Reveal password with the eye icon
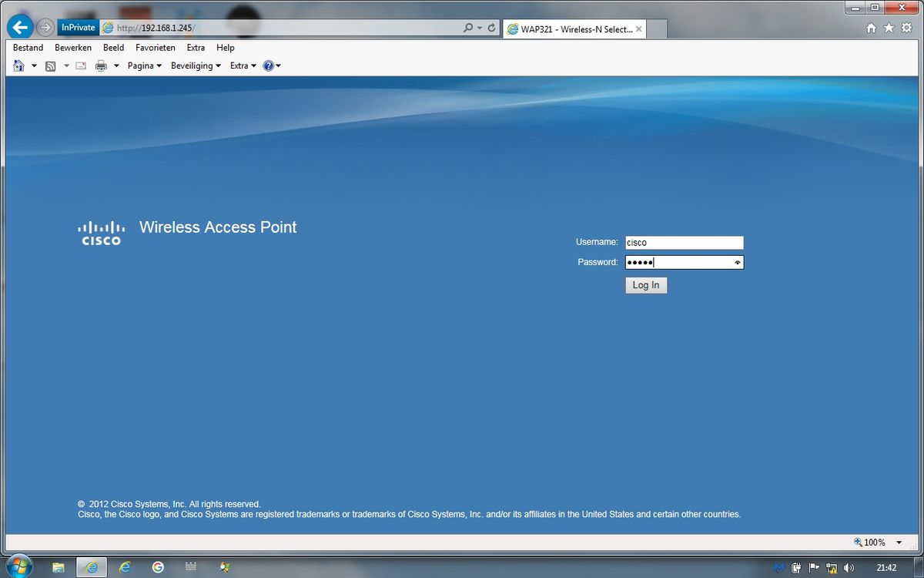This screenshot has height=578, width=924. (738, 263)
